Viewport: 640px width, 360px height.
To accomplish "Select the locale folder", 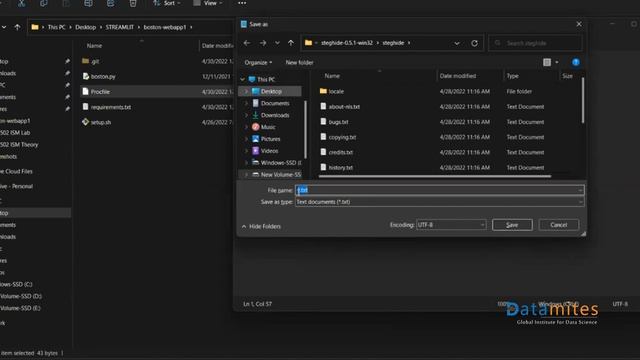I will pyautogui.click(x=336, y=91).
